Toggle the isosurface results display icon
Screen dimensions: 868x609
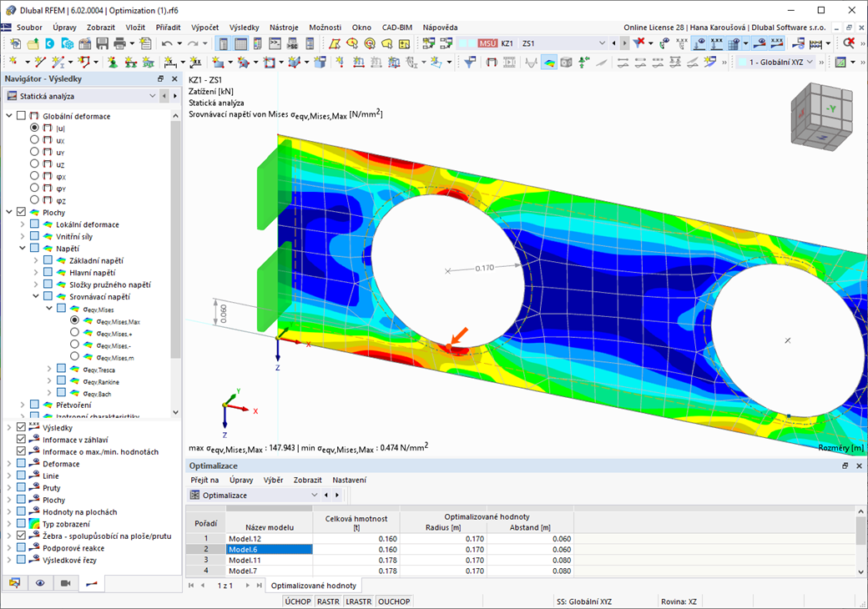548,62
